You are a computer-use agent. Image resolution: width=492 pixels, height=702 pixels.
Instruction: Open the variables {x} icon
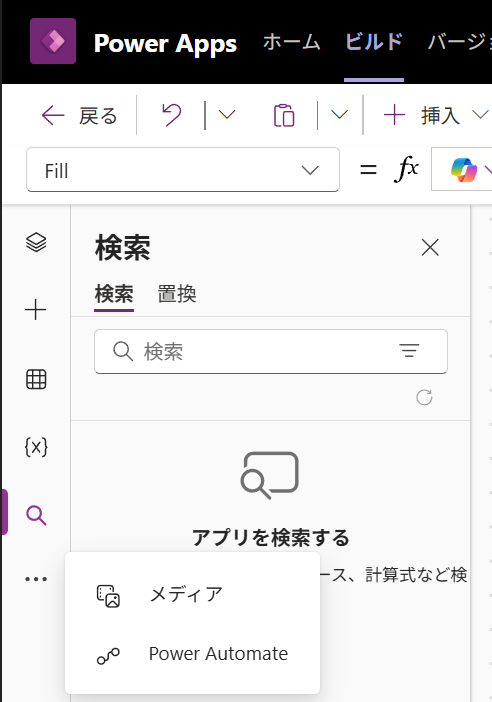coord(36,447)
